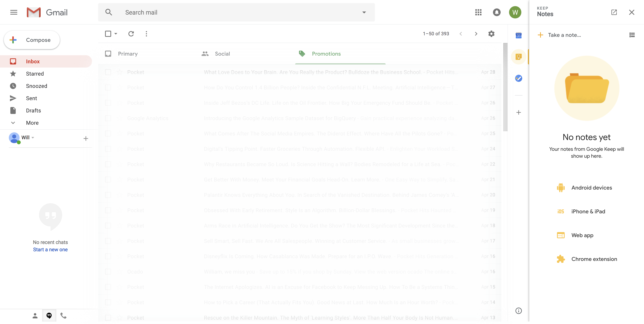Tick the select-all checkbox
The width and height of the screenshot is (644, 324).
(108, 34)
